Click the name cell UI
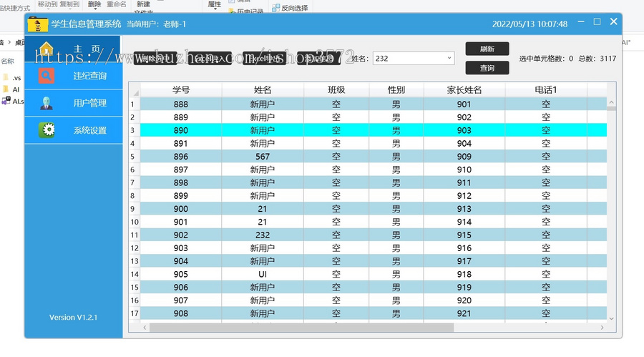This screenshot has width=644, height=357. pyautogui.click(x=263, y=274)
